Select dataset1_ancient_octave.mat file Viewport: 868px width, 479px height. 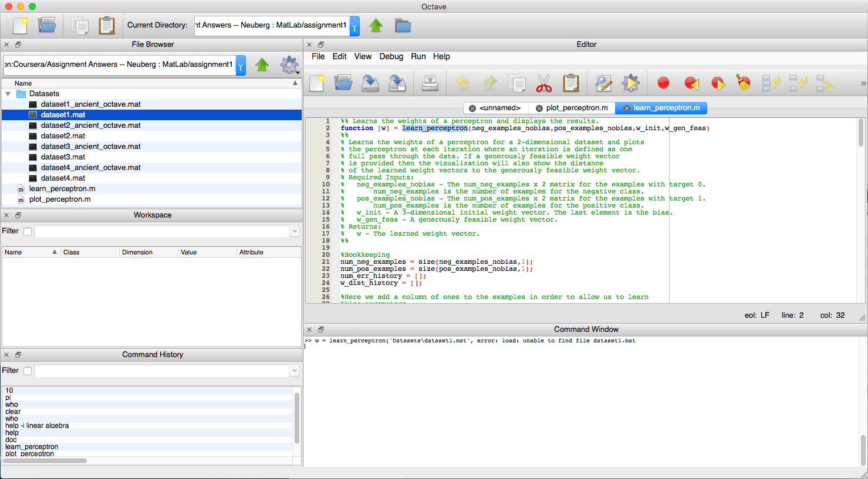click(91, 104)
